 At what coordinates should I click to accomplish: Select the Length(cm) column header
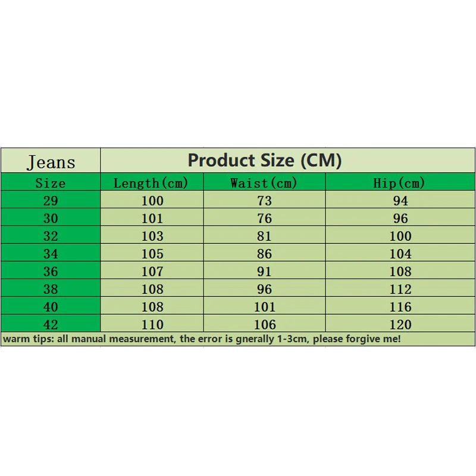(151, 183)
